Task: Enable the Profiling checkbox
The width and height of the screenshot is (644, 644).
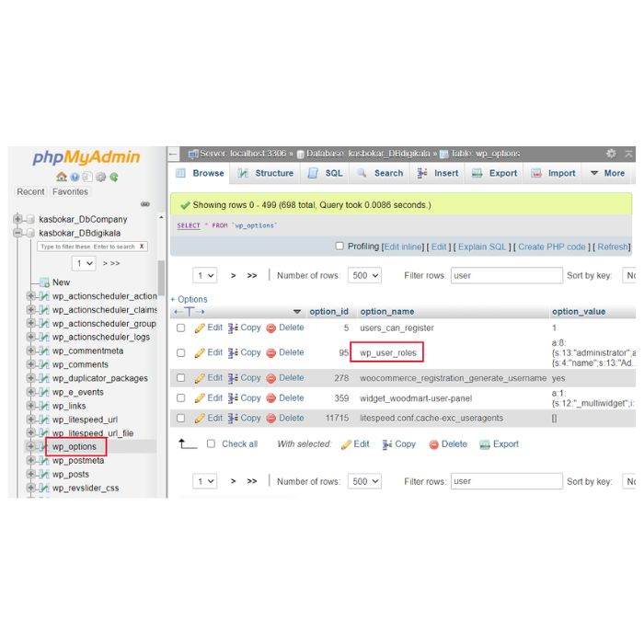Action: pos(339,247)
